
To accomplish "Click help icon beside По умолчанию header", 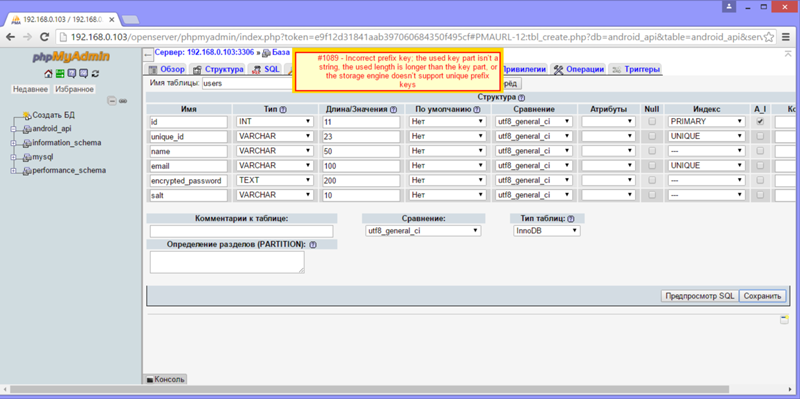I will click(x=477, y=109).
